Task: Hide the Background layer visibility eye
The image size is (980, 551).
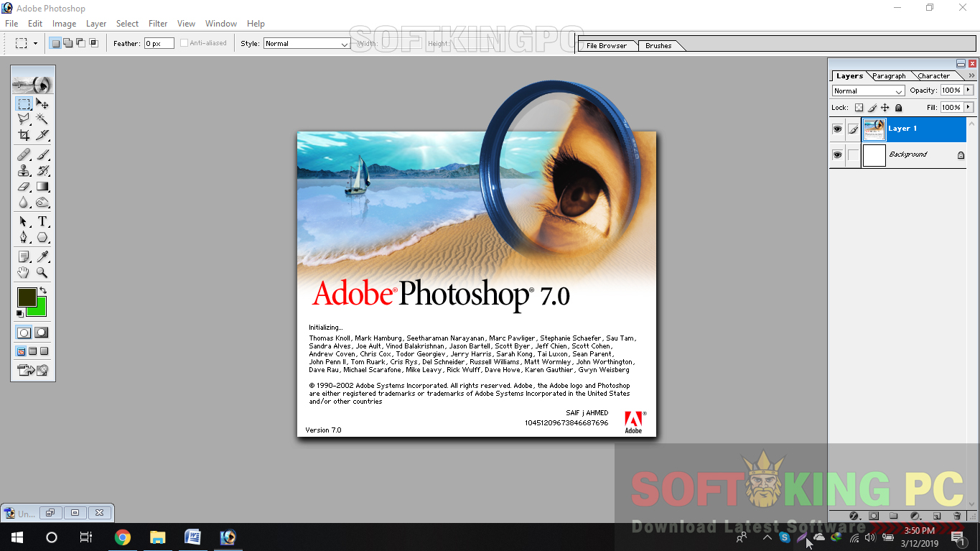Action: coord(837,154)
